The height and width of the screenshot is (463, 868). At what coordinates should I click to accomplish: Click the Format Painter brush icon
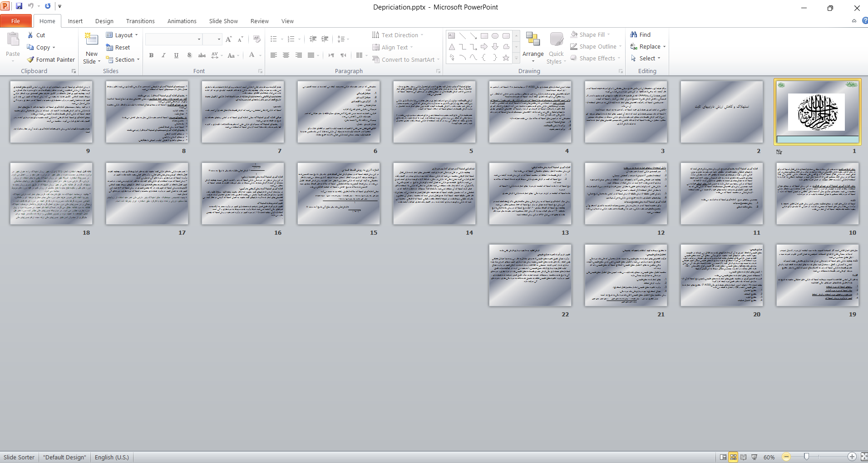coord(30,59)
